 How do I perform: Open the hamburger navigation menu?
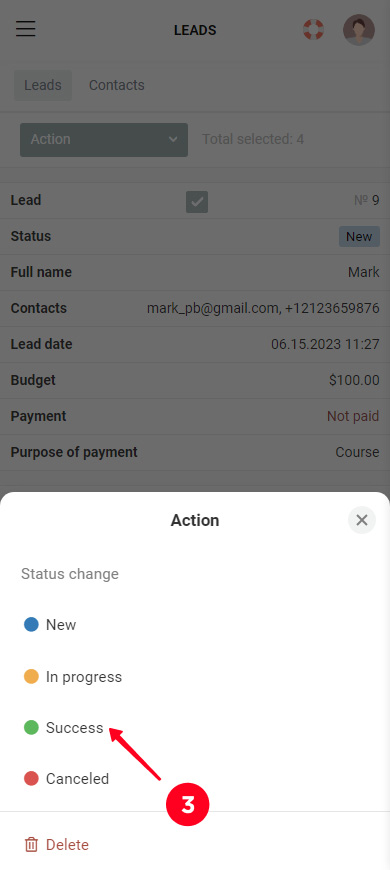26,28
